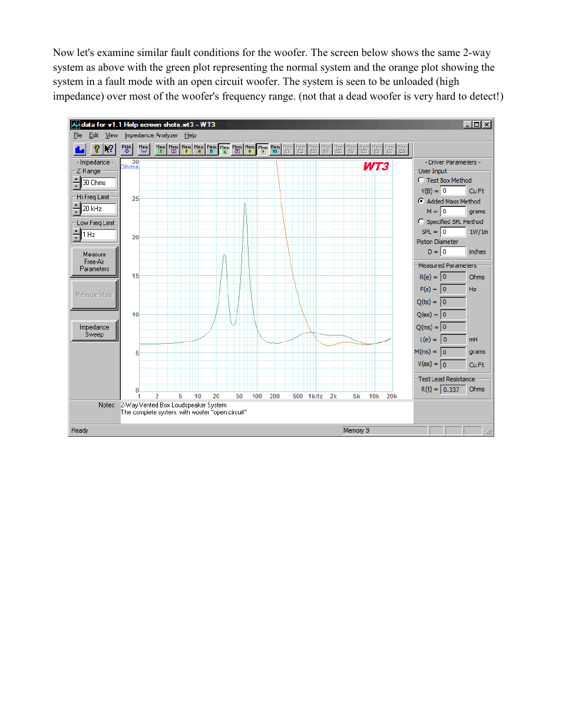This screenshot has width=562, height=728.
Task: Choose the Test Box Method option
Action: tap(421, 180)
